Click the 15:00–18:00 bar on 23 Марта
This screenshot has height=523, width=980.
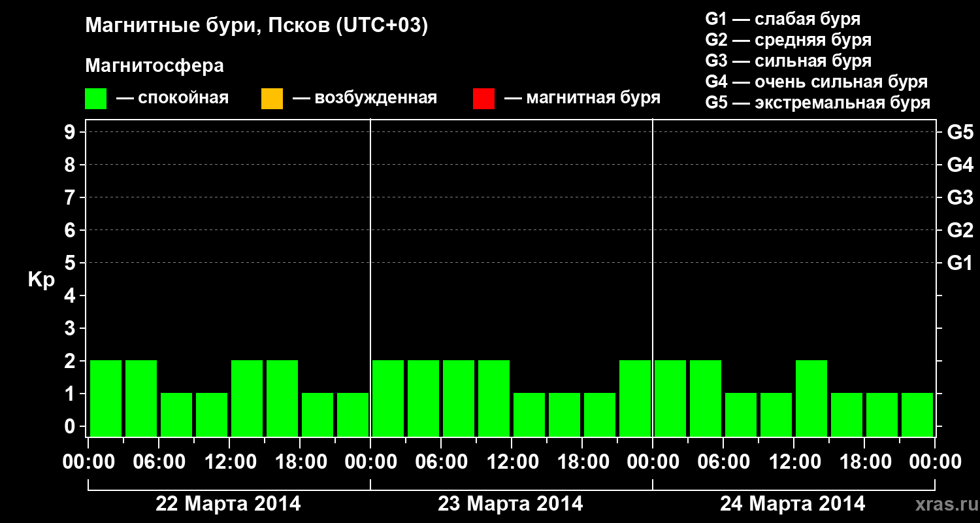[564, 414]
